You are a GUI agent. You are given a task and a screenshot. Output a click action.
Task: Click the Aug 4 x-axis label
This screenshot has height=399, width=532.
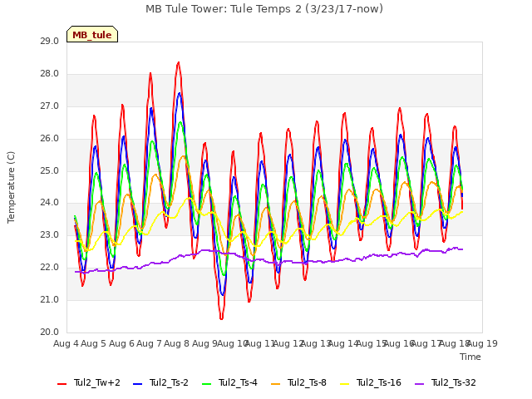pyautogui.click(x=66, y=343)
